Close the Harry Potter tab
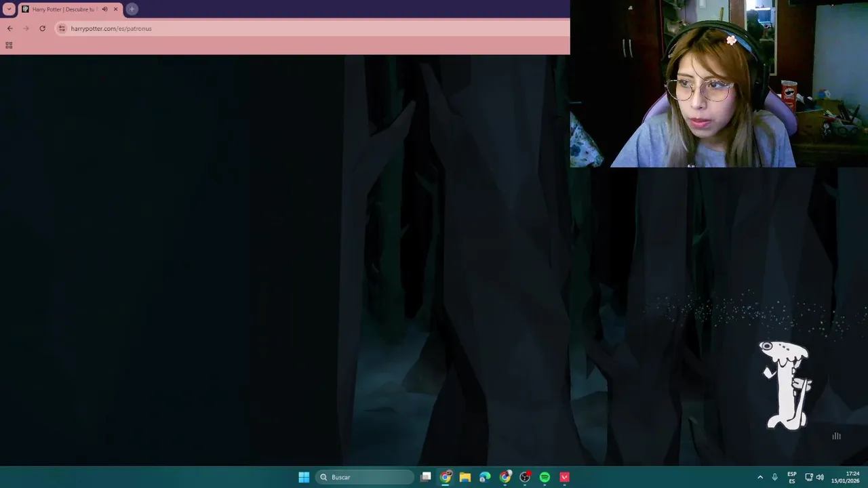This screenshot has height=488, width=868. coord(116,9)
